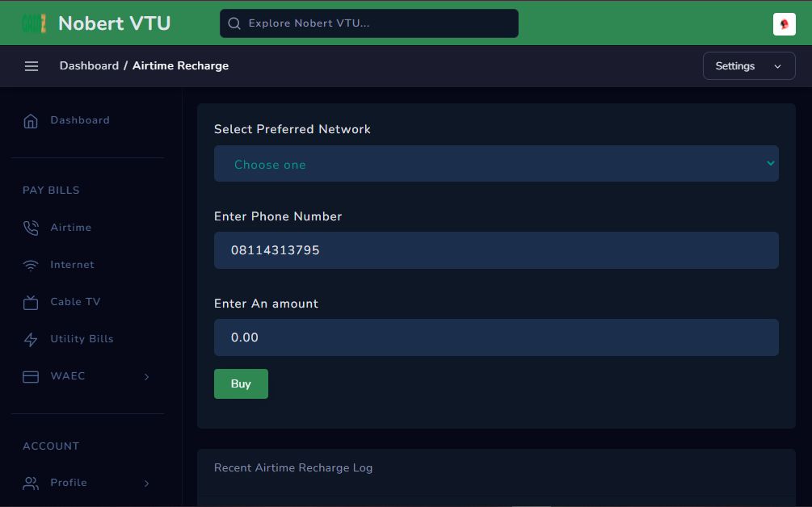This screenshot has width=812, height=507.
Task: Focus the Enter Phone Number field
Action: pyautogui.click(x=496, y=250)
